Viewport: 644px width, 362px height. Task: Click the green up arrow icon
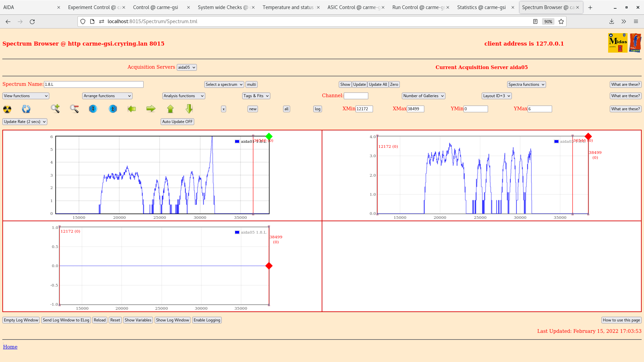(170, 109)
